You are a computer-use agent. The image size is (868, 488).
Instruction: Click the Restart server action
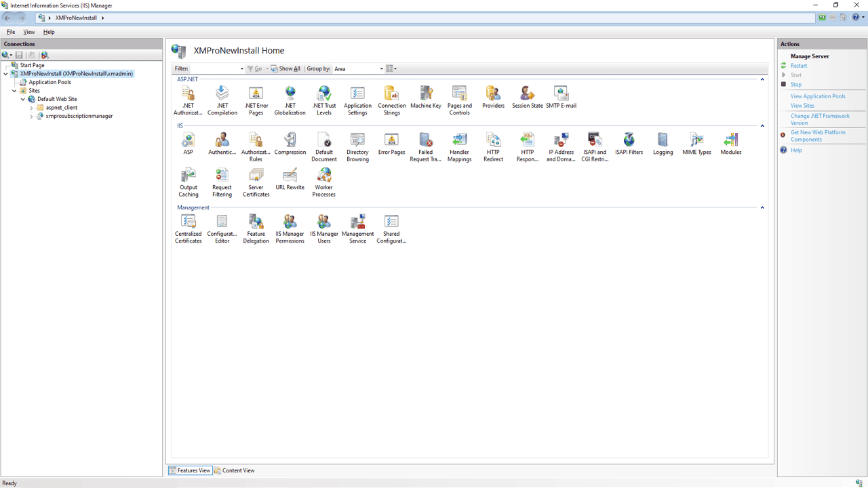pyautogui.click(x=799, y=66)
